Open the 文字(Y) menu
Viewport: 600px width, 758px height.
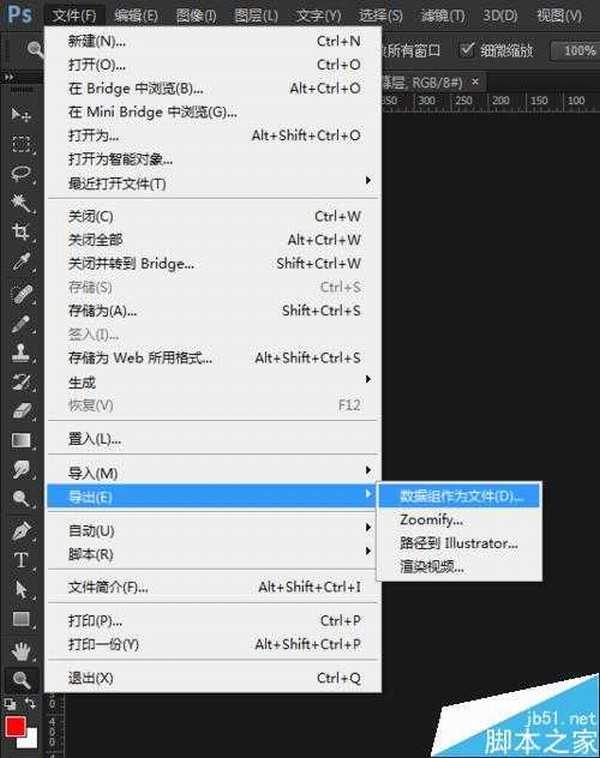(318, 16)
